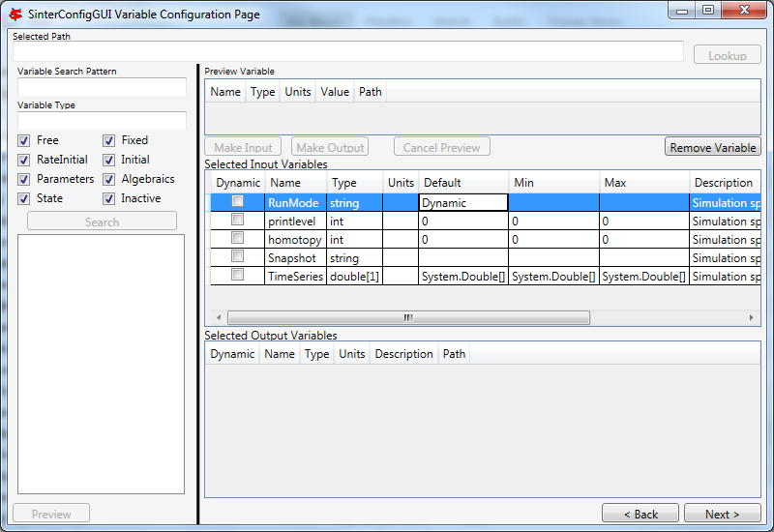This screenshot has width=774, height=532.
Task: Select the printlevel name cell
Action: coord(295,222)
